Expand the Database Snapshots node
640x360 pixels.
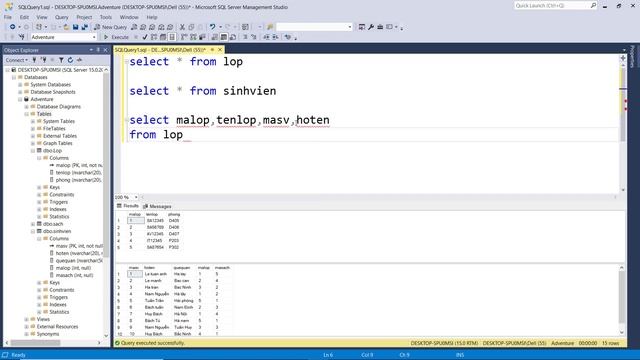(20, 92)
